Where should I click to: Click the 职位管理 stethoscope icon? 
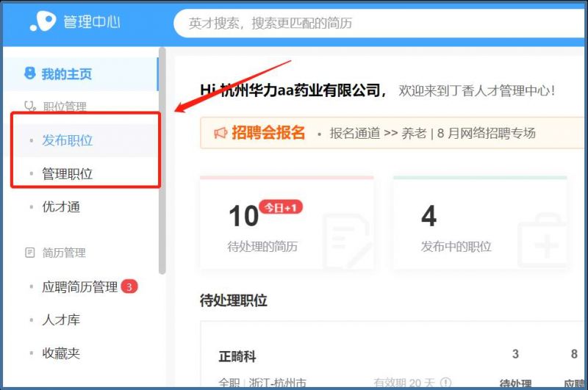coord(30,106)
